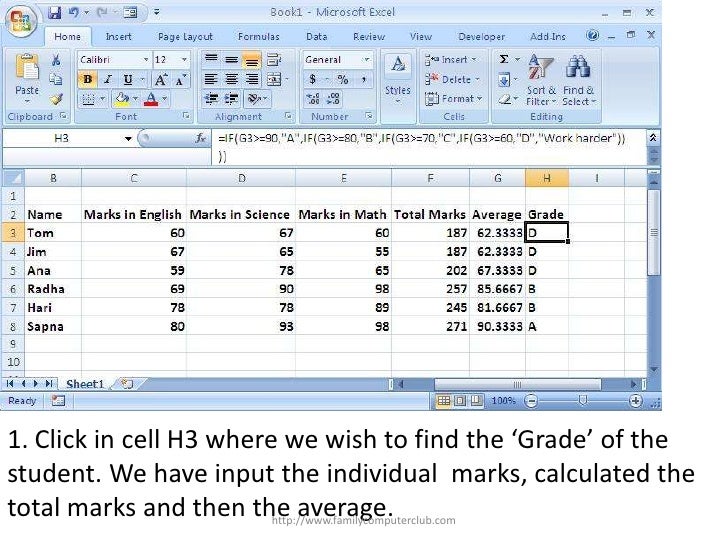728x546 pixels.
Task: Click the Sort & Filter button
Action: 541,80
